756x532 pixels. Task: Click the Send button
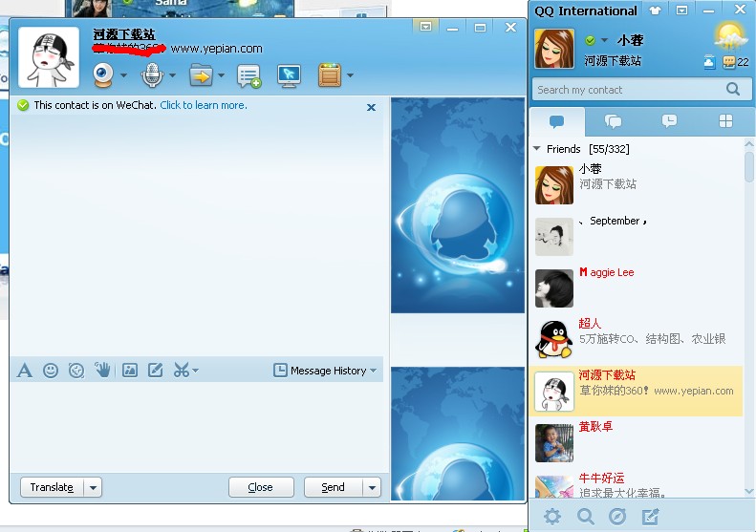pyautogui.click(x=334, y=487)
